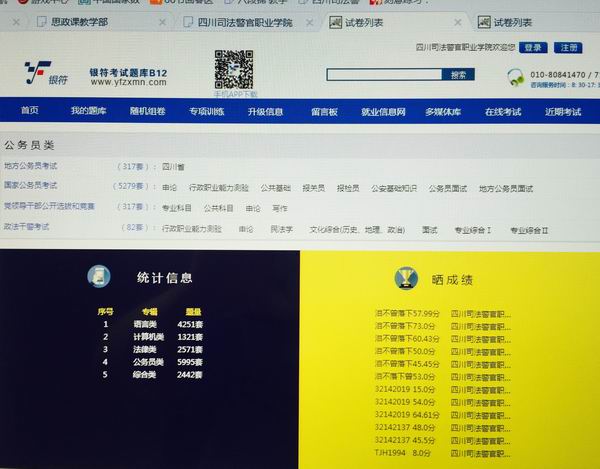The height and width of the screenshot is (469, 600).
Task: Select 四川省 under 地方公务员考试
Action: 173,167
